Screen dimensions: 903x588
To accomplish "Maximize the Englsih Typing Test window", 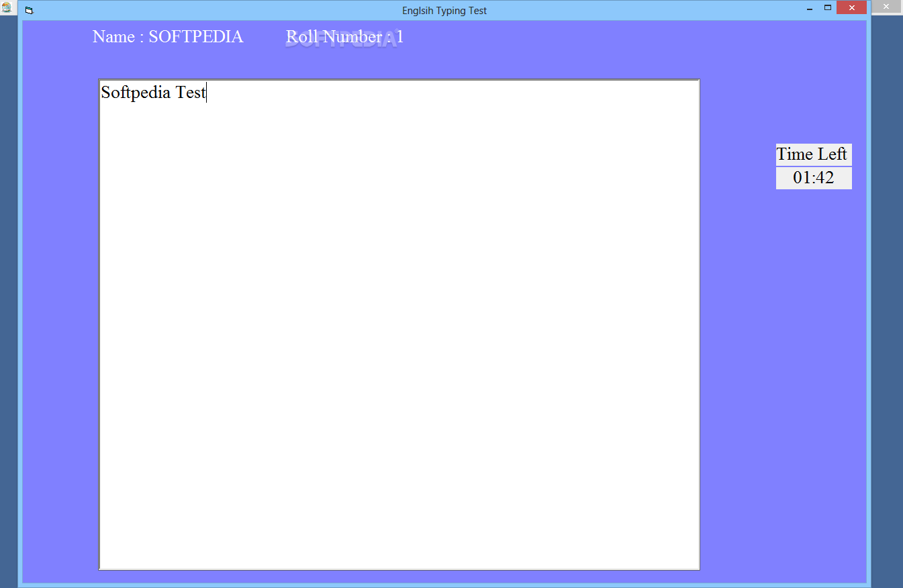I will click(828, 8).
